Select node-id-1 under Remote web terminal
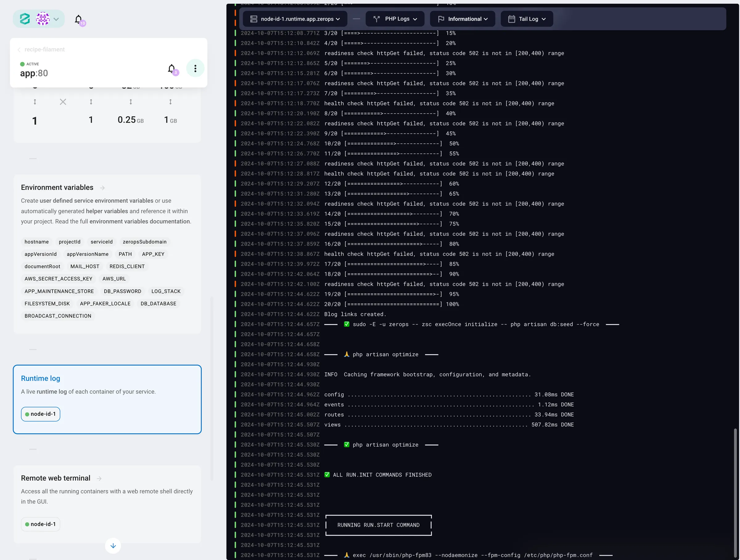 click(x=41, y=524)
